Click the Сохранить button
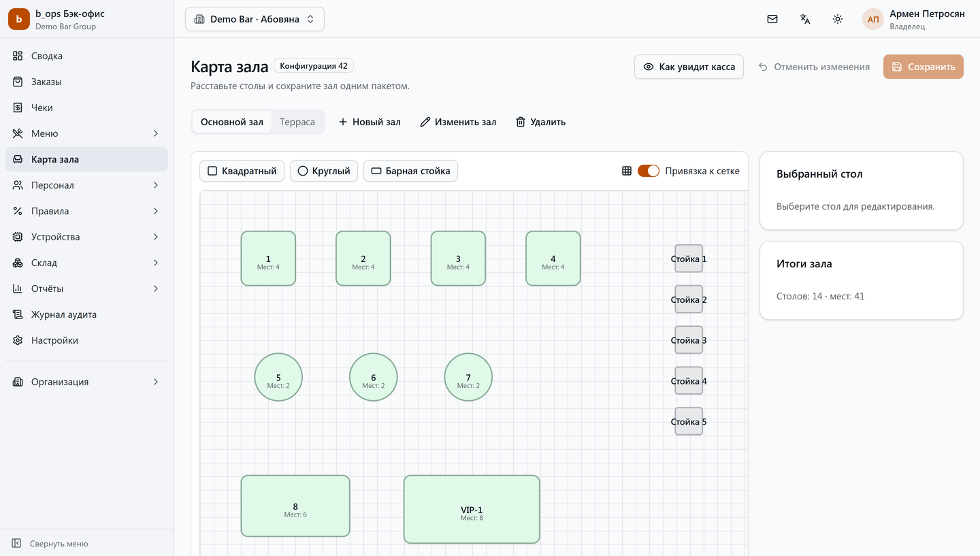The width and height of the screenshot is (980, 556). [x=924, y=67]
